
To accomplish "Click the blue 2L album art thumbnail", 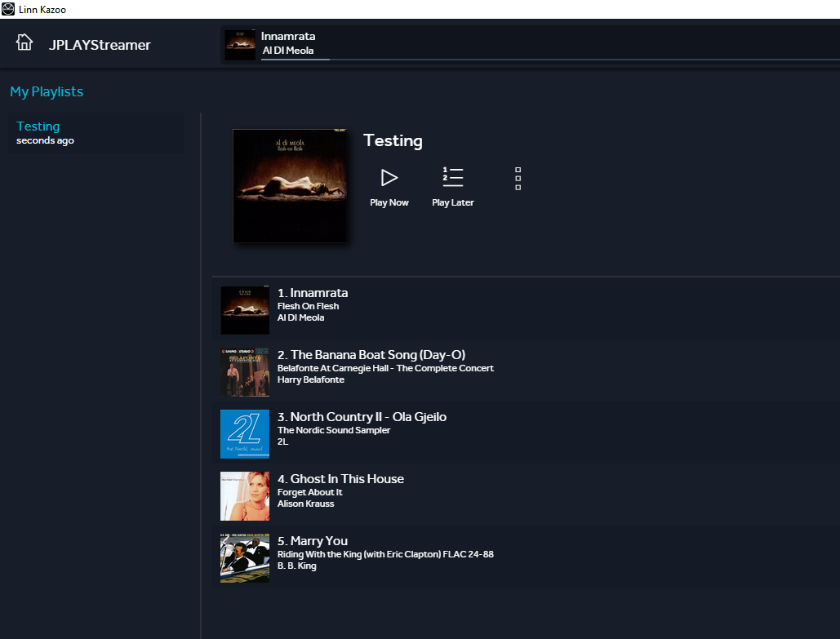I will pos(245,434).
